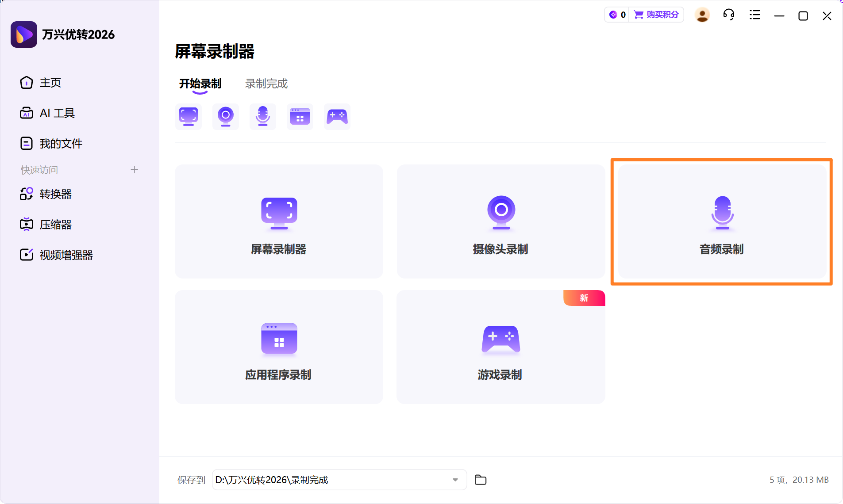The height and width of the screenshot is (504, 843).
Task: Click the headset support icon
Action: coord(728,15)
